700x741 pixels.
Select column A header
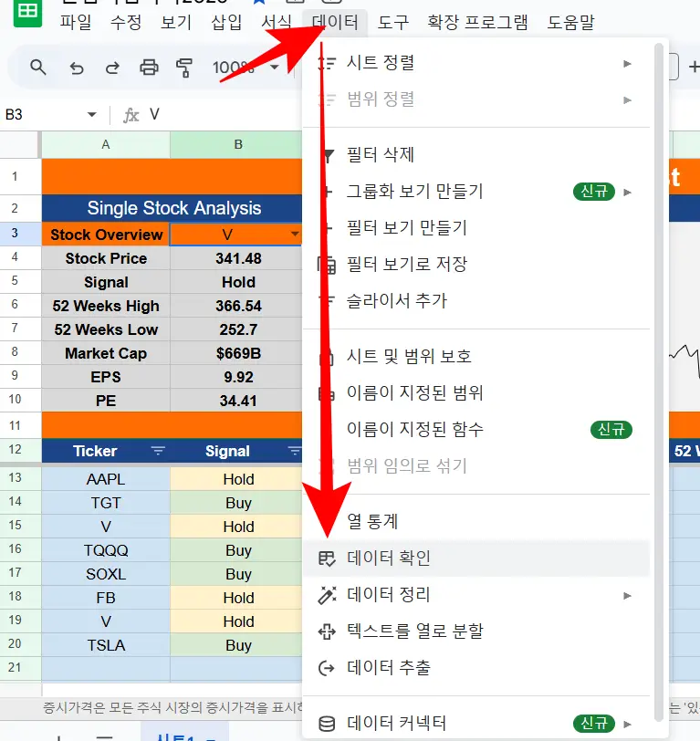tap(105, 144)
